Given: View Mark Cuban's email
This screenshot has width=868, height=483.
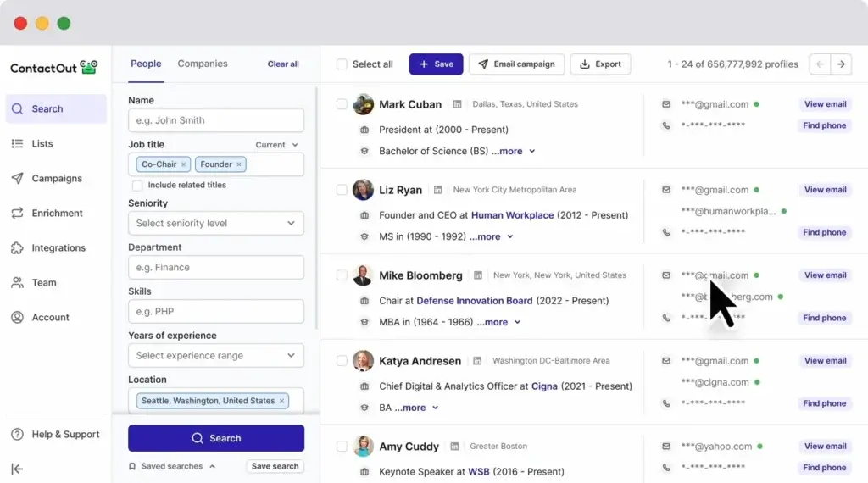Looking at the screenshot, I should [825, 104].
